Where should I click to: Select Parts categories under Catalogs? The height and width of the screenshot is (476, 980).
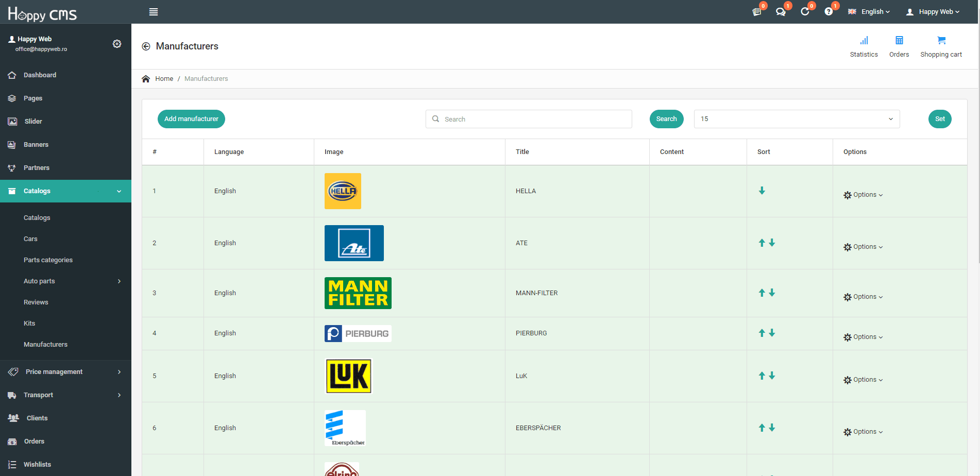(x=48, y=260)
